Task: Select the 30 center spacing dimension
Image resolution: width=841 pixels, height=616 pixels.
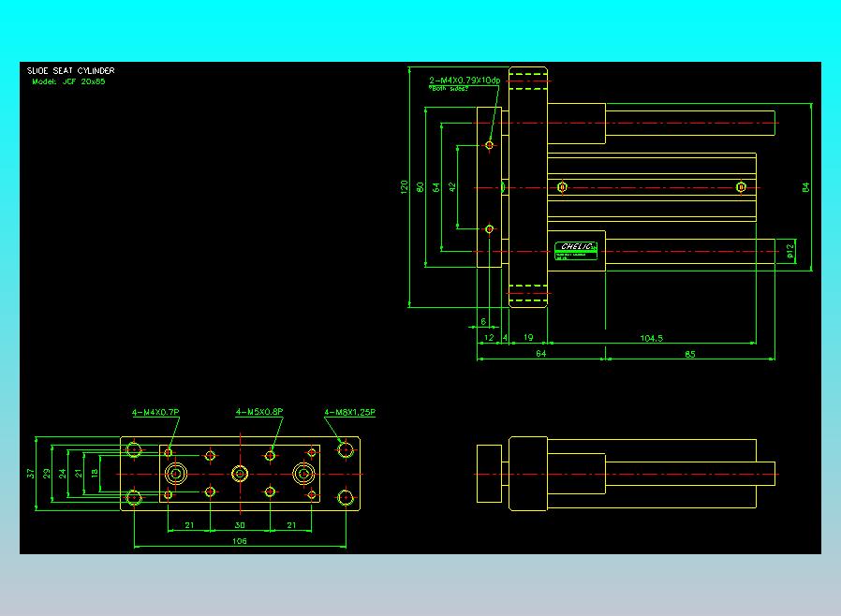Action: (x=240, y=525)
